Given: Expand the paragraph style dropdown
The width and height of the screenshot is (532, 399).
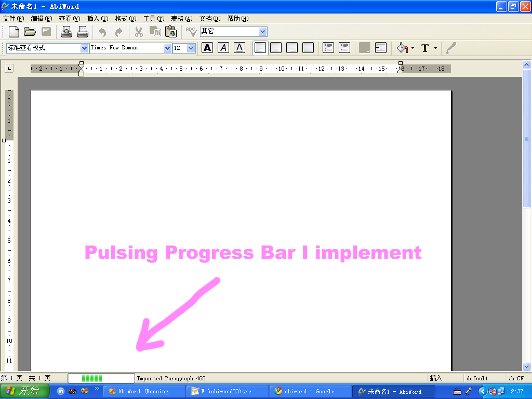Looking at the screenshot, I should pos(85,48).
